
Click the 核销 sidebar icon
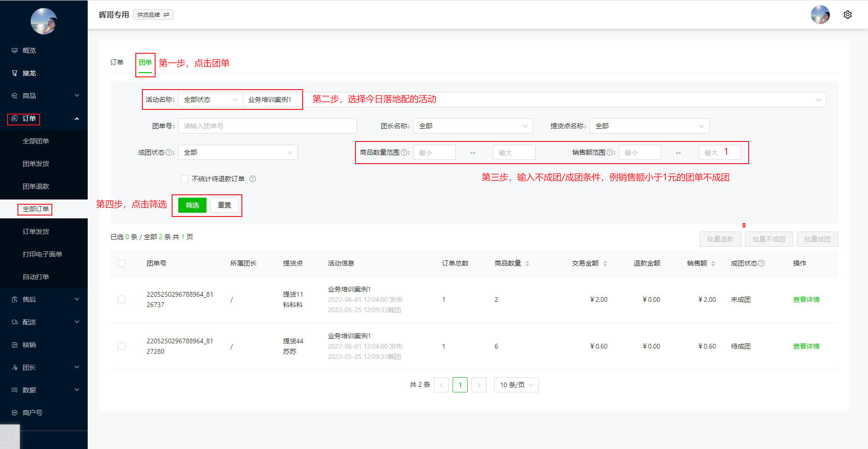(x=15, y=345)
